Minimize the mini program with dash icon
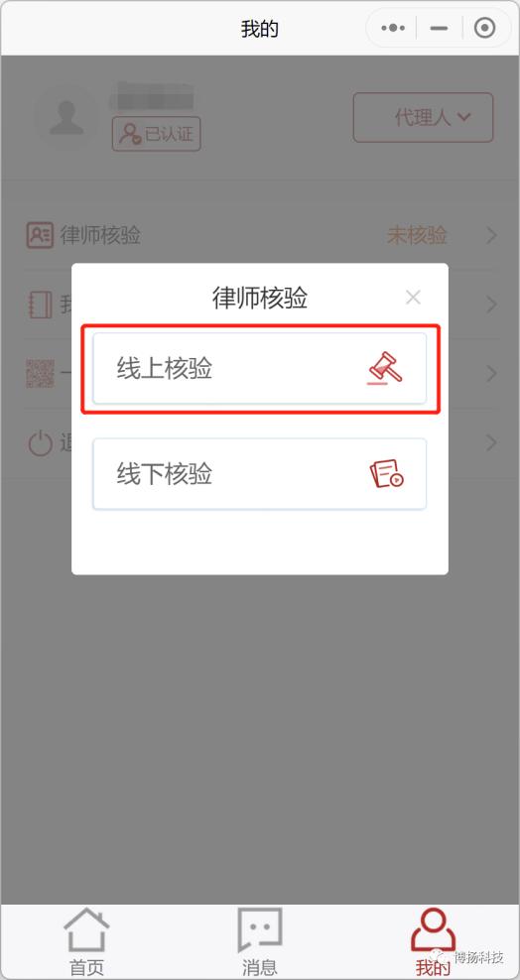520x980 pixels. (x=440, y=28)
